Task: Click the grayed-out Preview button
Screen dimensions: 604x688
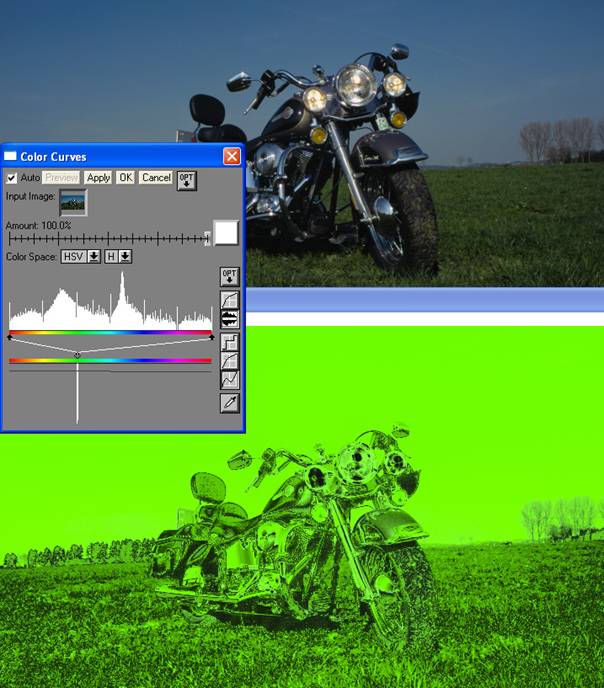Action: click(x=61, y=178)
